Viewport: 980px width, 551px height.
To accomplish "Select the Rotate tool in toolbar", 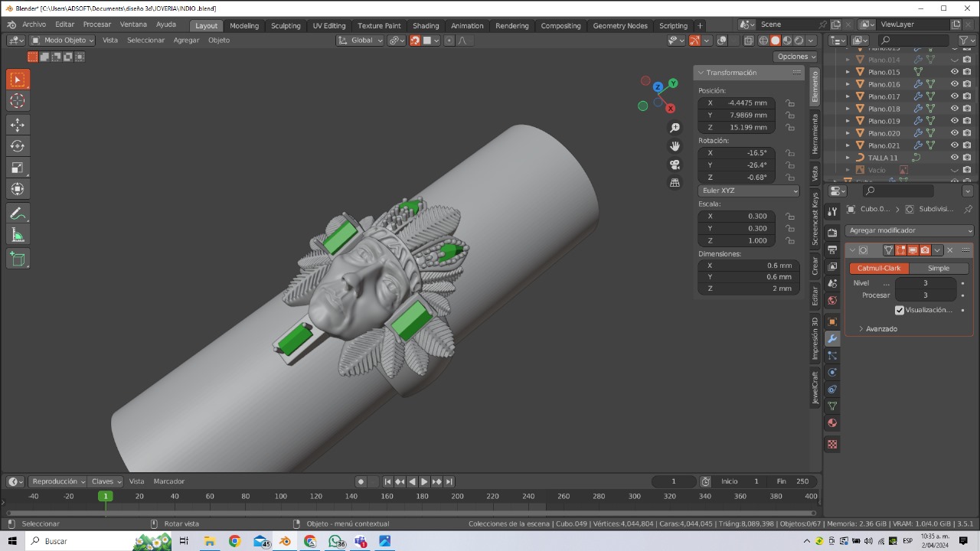I will [18, 146].
